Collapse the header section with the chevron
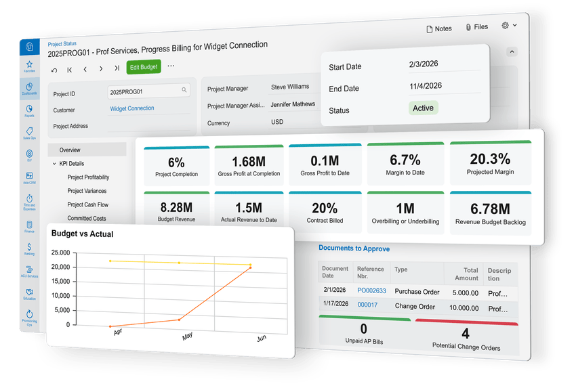This screenshot has height=392, width=574. 512,51
